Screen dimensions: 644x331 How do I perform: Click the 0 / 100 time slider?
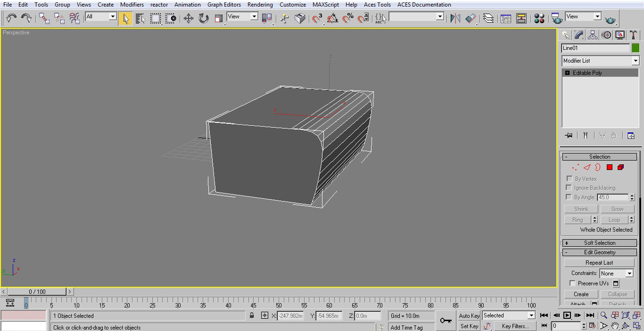pos(37,292)
